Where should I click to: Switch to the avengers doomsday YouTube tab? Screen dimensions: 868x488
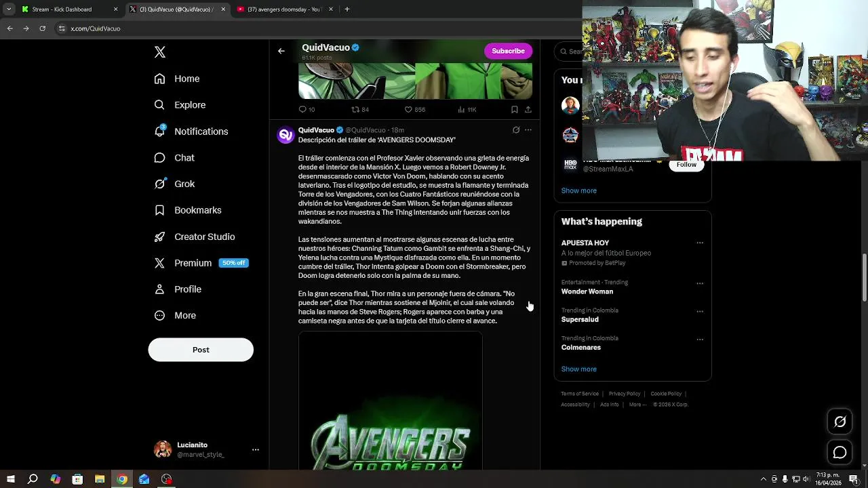[285, 9]
